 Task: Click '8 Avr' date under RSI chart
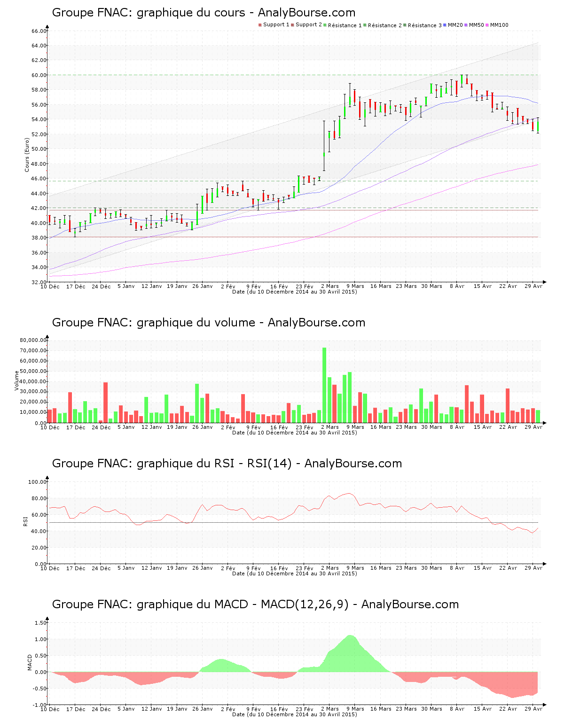(457, 568)
